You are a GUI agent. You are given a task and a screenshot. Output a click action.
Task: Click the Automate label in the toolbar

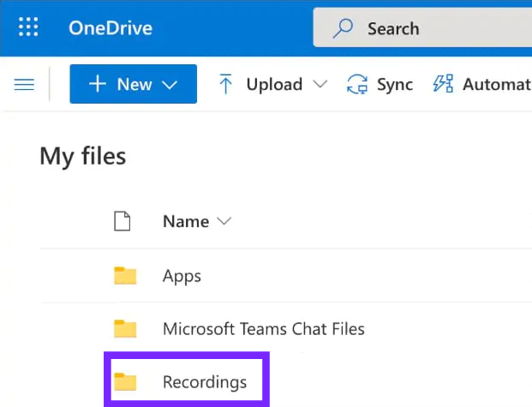(497, 84)
